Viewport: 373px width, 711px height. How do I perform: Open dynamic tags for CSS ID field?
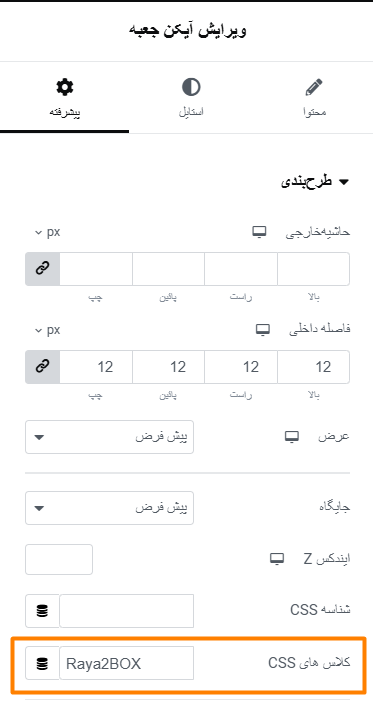pos(42,611)
